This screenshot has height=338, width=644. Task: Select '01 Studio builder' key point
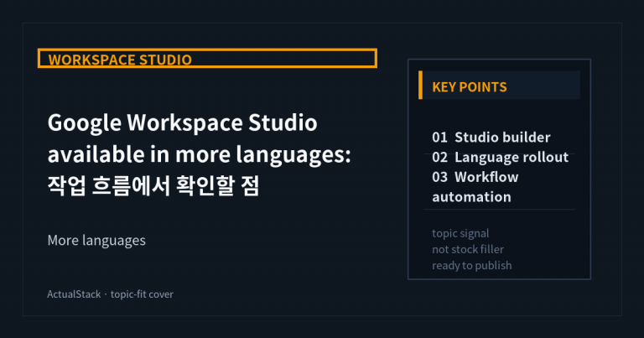tap(491, 138)
